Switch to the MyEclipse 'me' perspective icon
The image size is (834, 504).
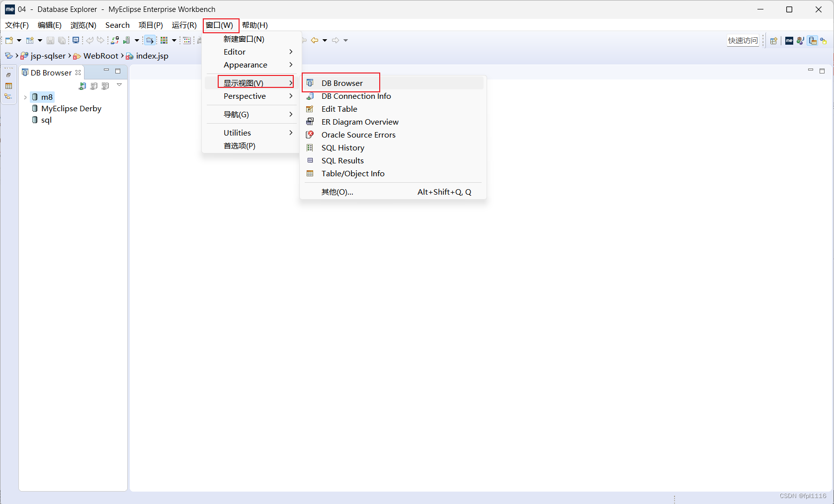coord(789,41)
